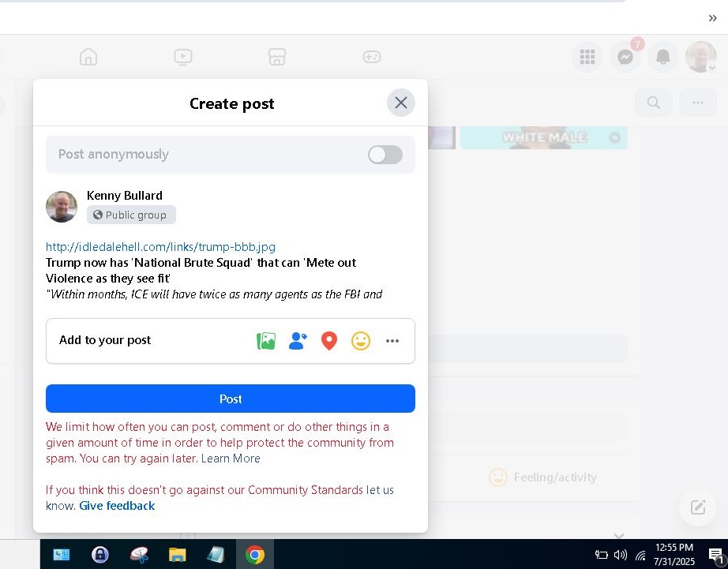This screenshot has height=569, width=728.
Task: Toggle Post anonymously switch
Action: point(385,155)
